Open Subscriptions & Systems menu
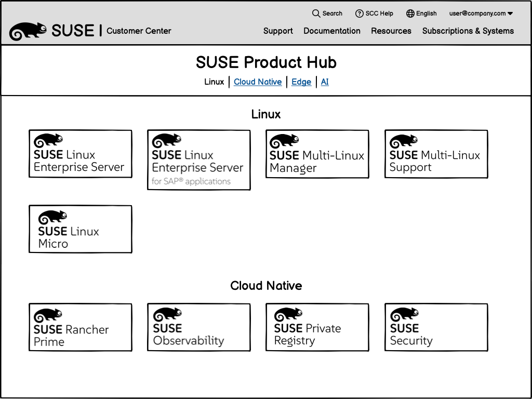532x399 pixels. pos(468,31)
